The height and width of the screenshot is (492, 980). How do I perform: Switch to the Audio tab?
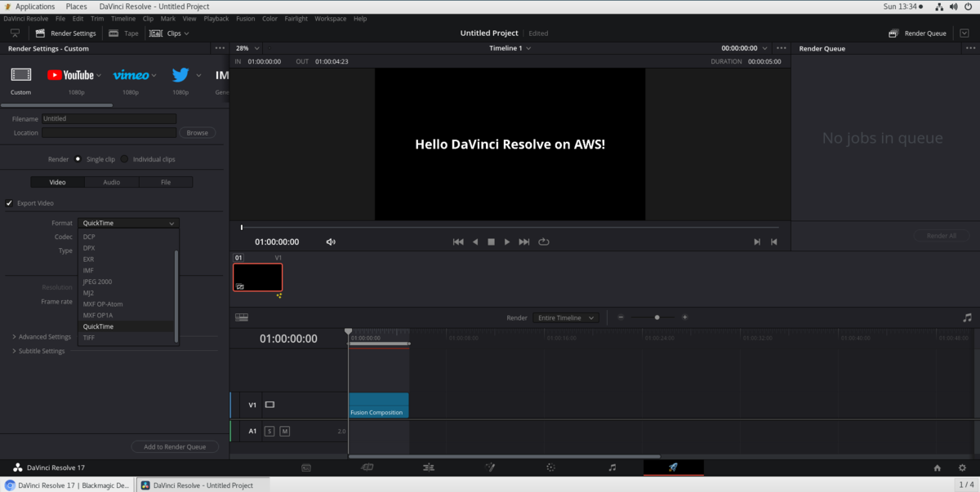[x=111, y=182]
